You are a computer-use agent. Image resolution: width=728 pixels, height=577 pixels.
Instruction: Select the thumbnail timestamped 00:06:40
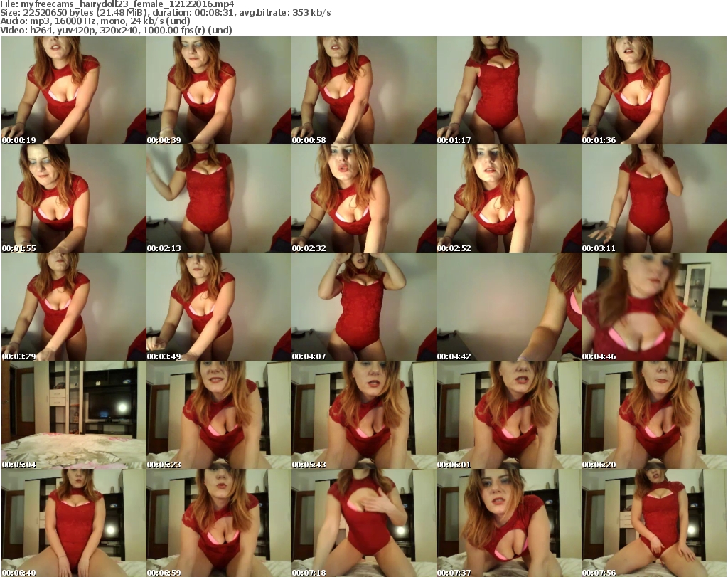(x=74, y=523)
